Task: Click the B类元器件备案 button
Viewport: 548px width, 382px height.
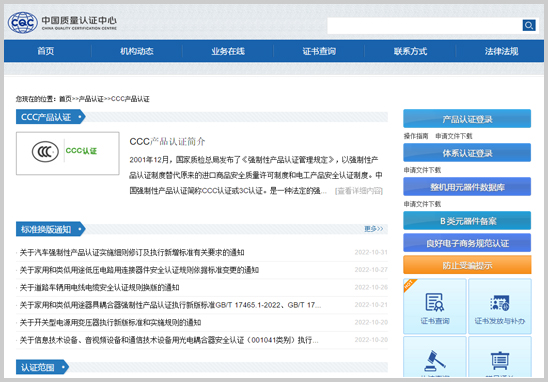Action: click(467, 221)
